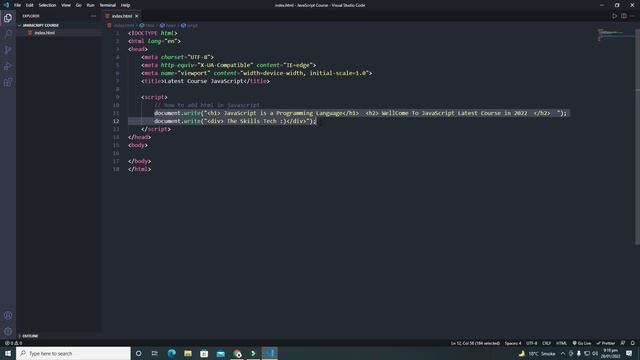Open File Explorer from the taskbar
The width and height of the screenshot is (640, 360).
point(188,353)
